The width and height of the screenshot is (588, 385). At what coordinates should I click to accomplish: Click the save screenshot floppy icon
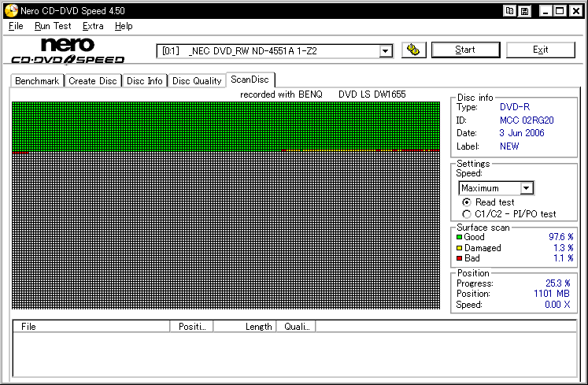(x=524, y=11)
